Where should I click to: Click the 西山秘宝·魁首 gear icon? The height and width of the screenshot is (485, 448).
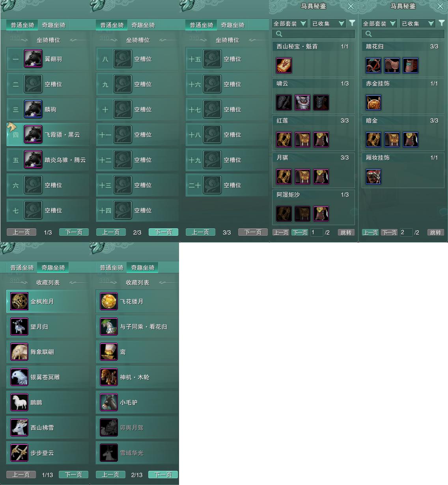pyautogui.click(x=284, y=65)
